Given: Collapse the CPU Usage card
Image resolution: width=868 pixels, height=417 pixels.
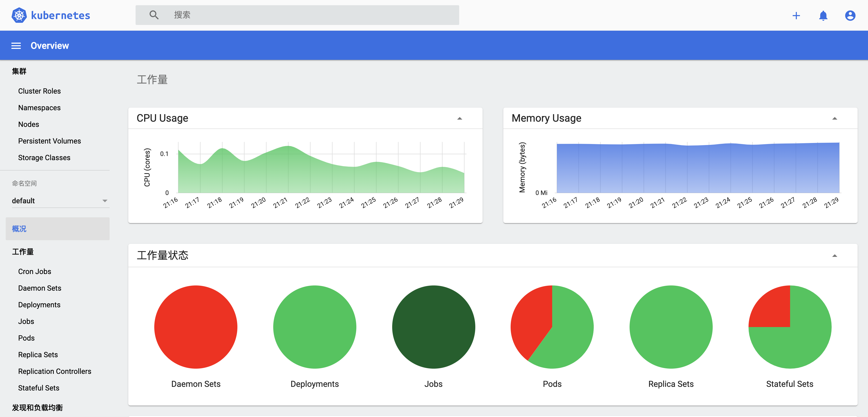Looking at the screenshot, I should [x=459, y=119].
